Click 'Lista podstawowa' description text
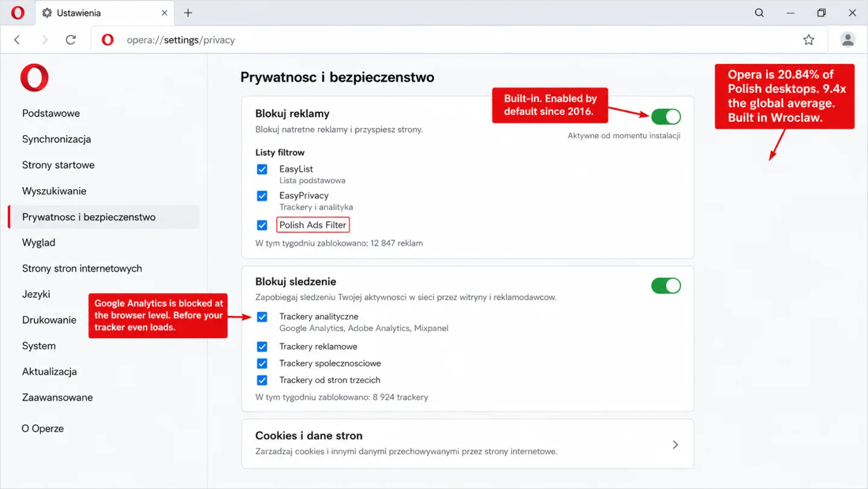Screen dimensions: 868x489 (312, 180)
